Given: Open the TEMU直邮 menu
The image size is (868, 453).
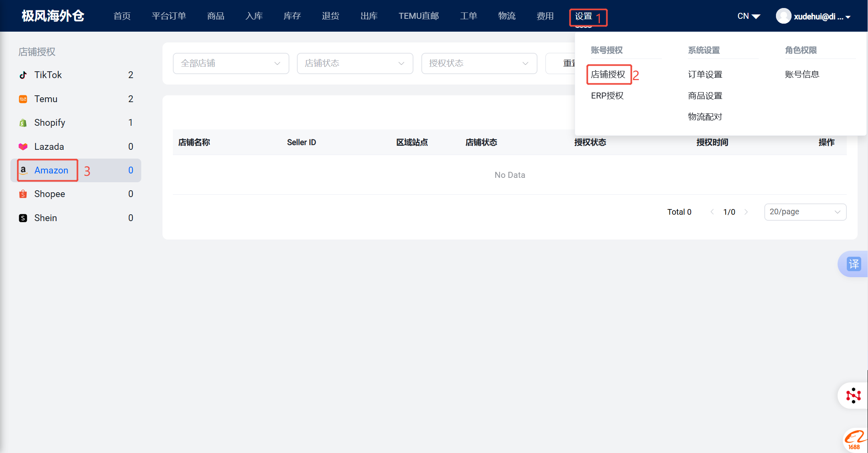Looking at the screenshot, I should point(419,16).
